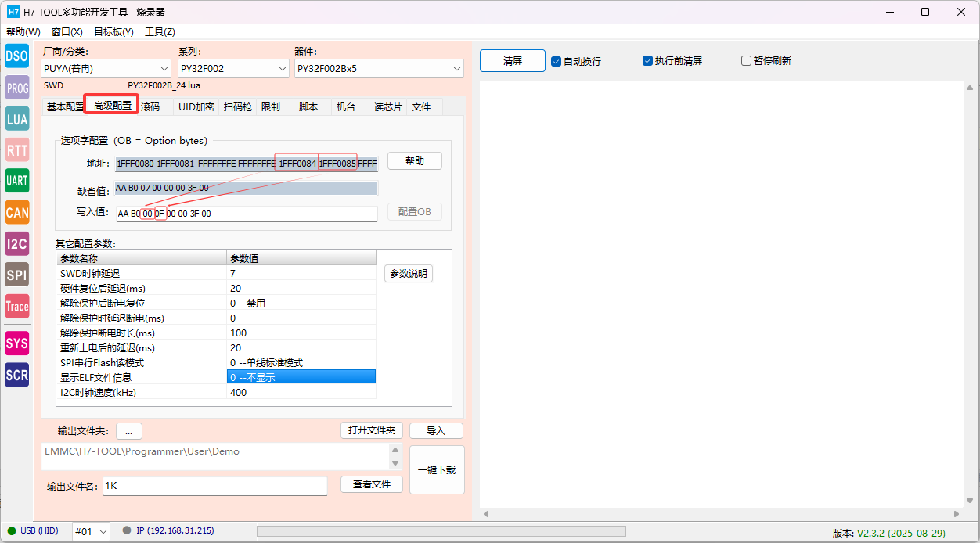The image size is (980, 543).
Task: Select the PROG programmer sidebar icon
Action: coord(16,88)
